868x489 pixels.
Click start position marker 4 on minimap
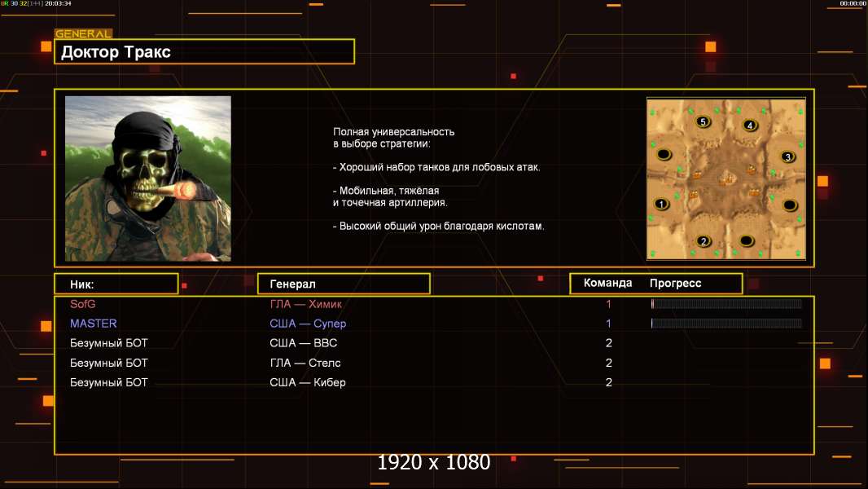pos(750,126)
